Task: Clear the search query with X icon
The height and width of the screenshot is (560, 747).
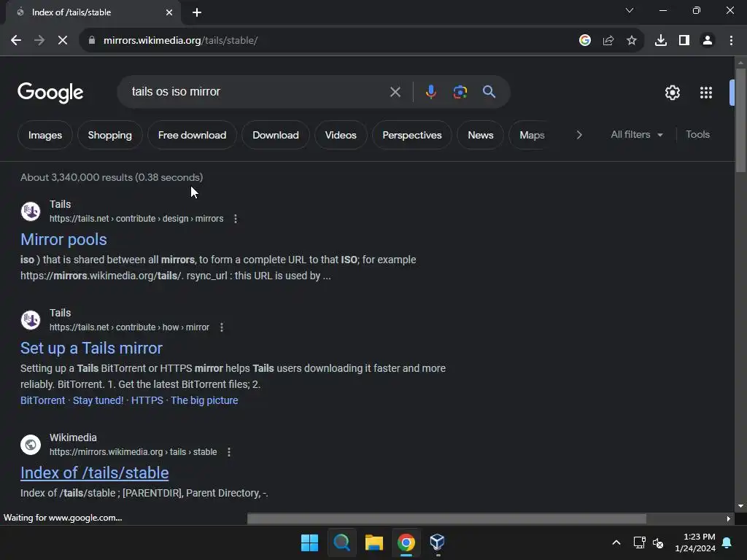Action: (x=395, y=92)
